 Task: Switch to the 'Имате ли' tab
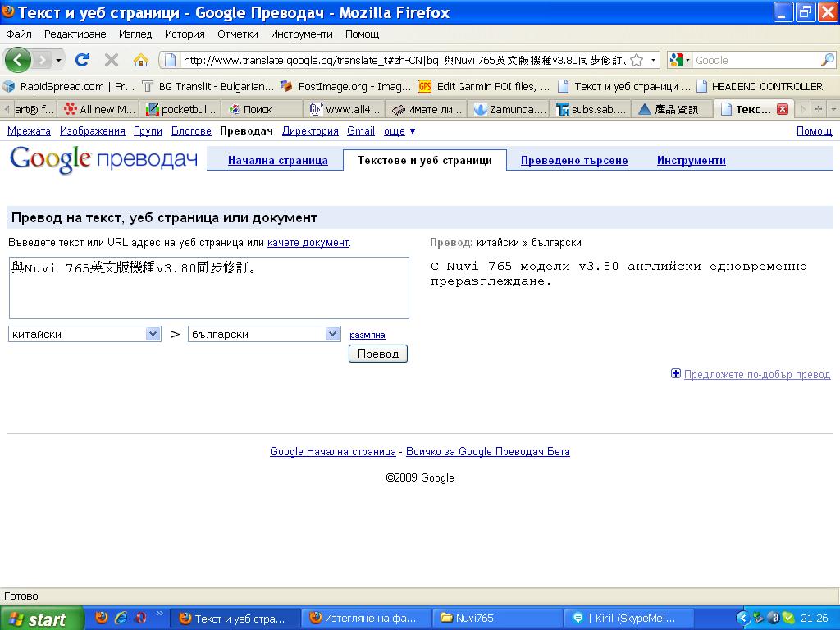427,109
